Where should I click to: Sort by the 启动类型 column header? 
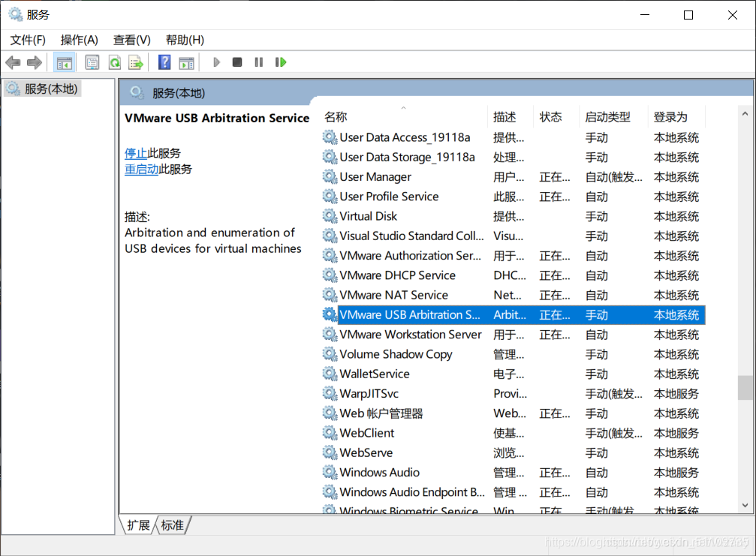coord(614,117)
